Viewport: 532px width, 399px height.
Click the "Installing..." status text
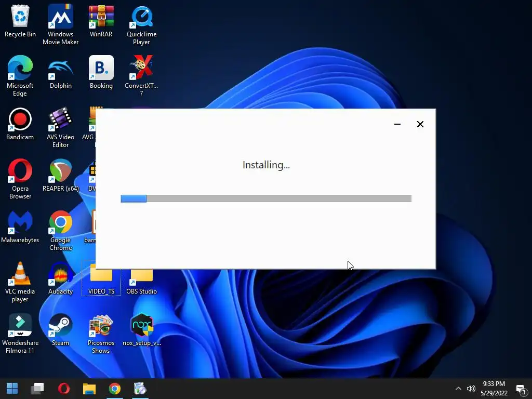click(266, 165)
